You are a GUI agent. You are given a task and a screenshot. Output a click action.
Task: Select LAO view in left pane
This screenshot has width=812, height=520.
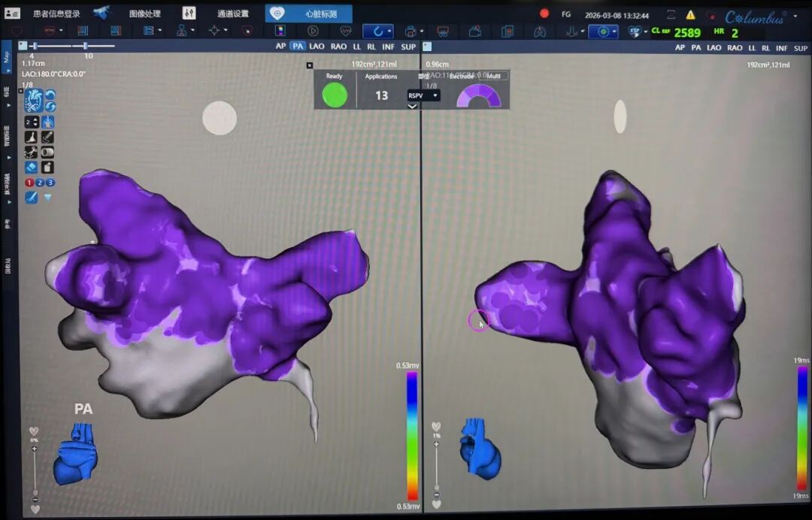[x=317, y=47]
